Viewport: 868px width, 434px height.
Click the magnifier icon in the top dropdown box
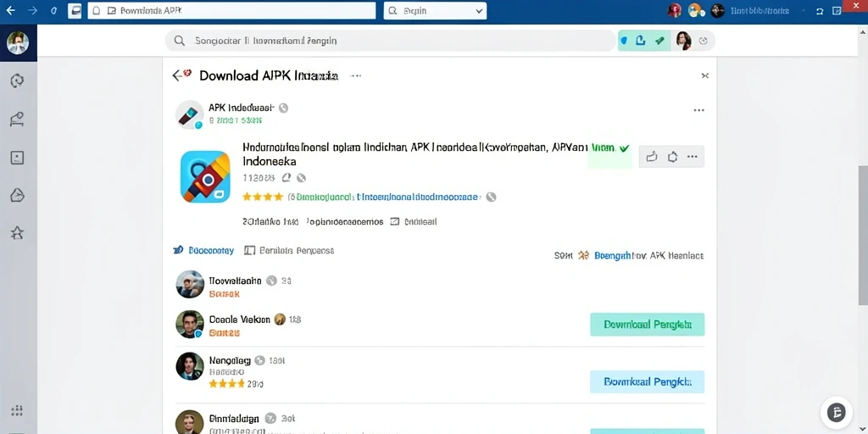point(393,10)
